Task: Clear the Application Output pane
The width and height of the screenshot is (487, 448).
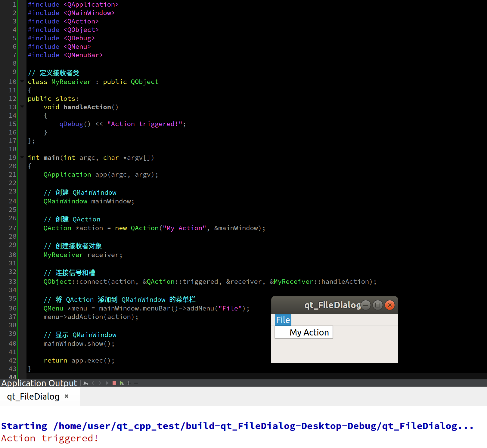Action: pyautogui.click(x=85, y=383)
